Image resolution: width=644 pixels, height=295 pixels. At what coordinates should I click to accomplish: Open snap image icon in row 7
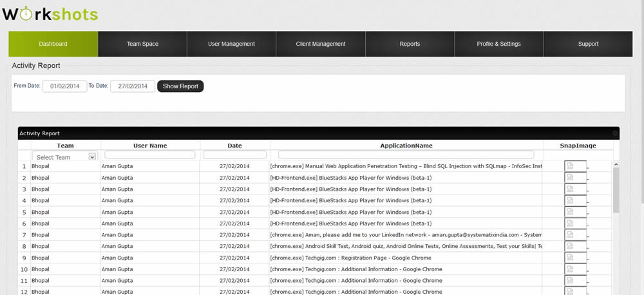click(569, 234)
